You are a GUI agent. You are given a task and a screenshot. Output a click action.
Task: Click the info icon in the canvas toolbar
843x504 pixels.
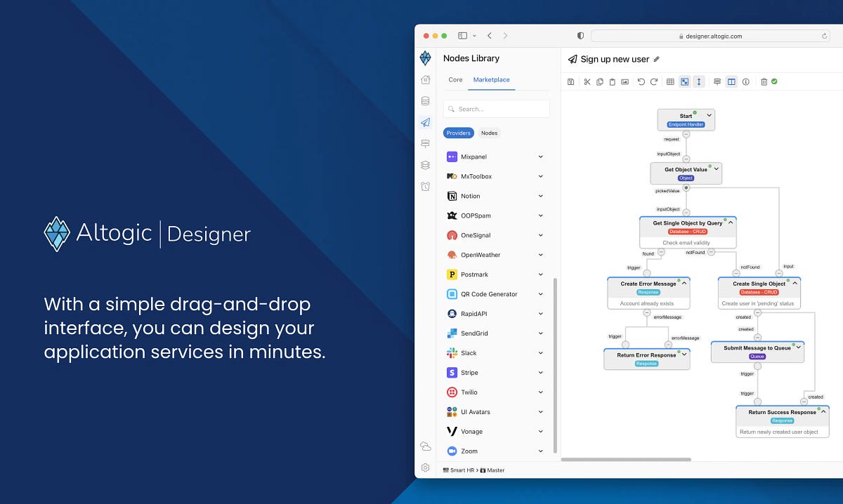[x=745, y=81]
